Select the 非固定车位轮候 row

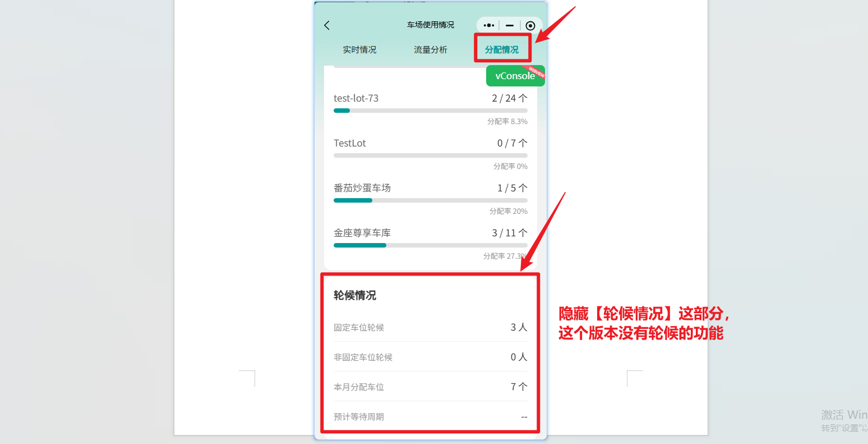[430, 357]
